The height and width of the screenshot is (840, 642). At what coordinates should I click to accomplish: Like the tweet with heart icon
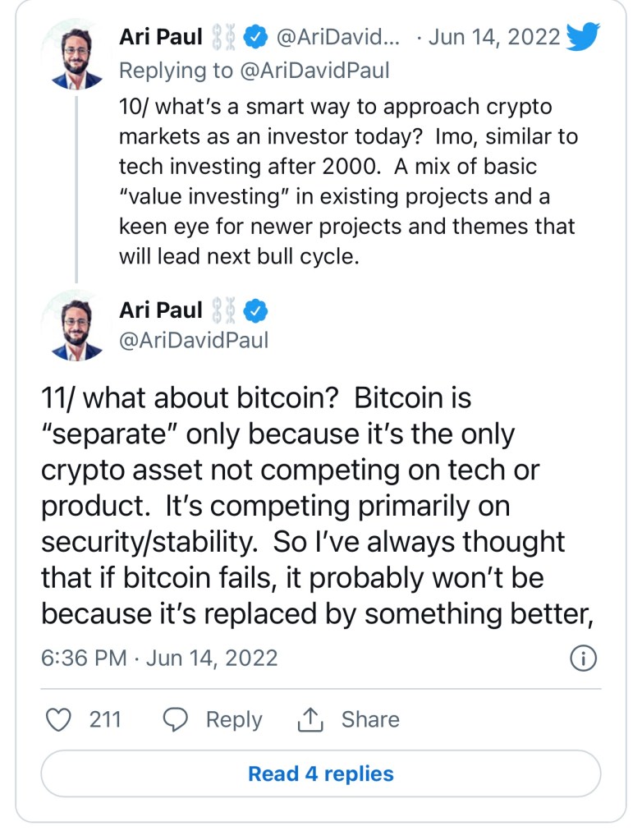coord(58,720)
